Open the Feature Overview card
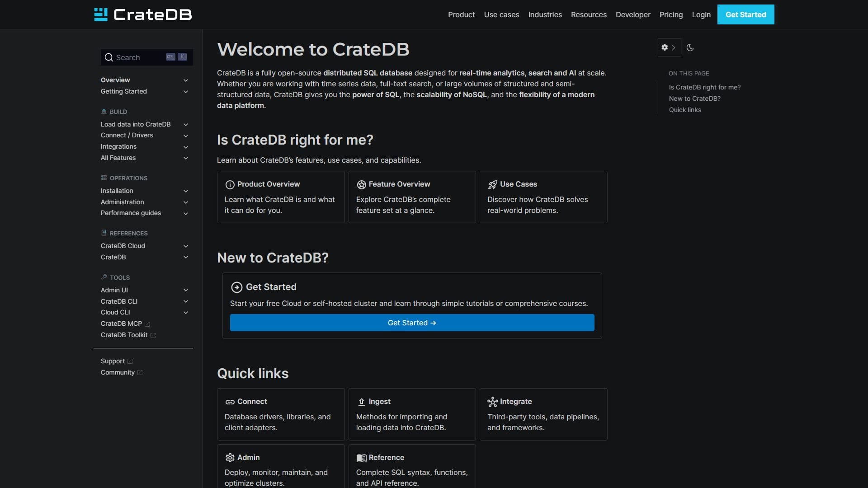Image resolution: width=868 pixels, height=488 pixels. point(412,197)
